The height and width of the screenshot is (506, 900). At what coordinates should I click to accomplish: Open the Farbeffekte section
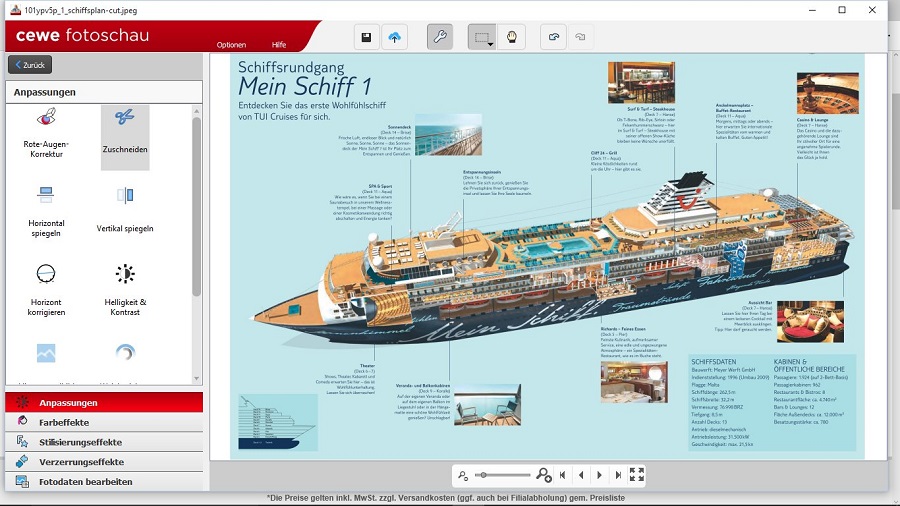click(x=104, y=422)
